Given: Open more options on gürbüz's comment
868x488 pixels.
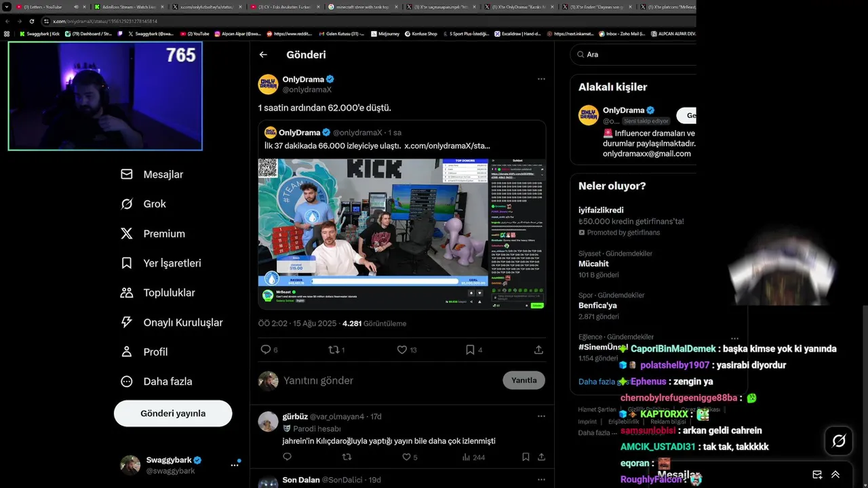Looking at the screenshot, I should pos(541,416).
